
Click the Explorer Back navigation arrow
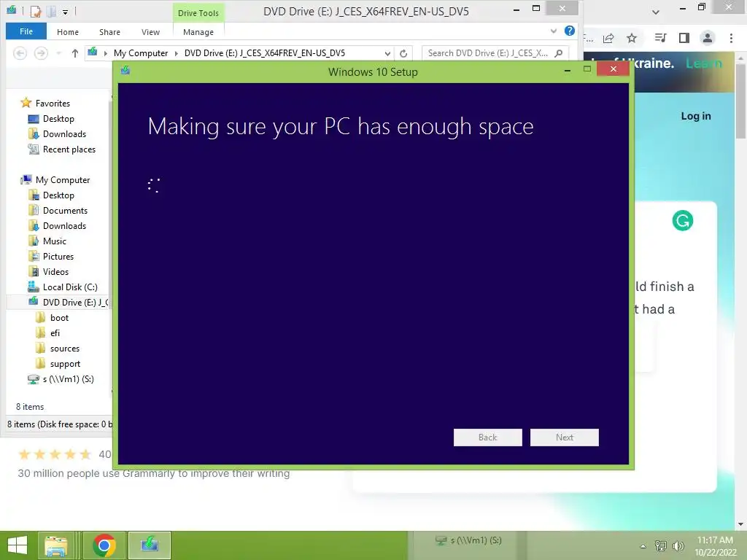20,53
